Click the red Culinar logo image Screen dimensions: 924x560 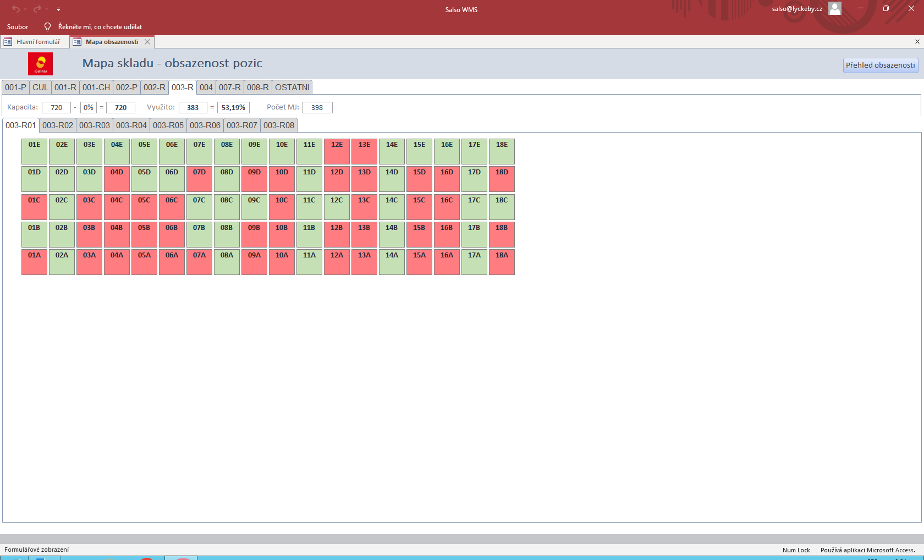point(40,64)
